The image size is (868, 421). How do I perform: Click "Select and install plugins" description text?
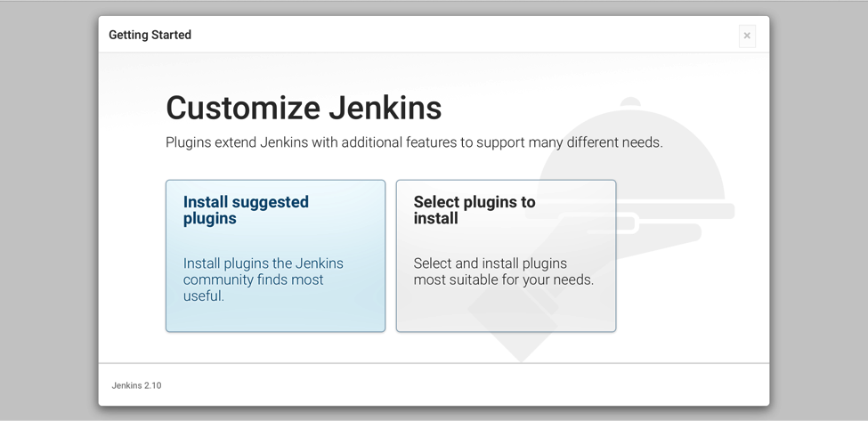coord(490,263)
